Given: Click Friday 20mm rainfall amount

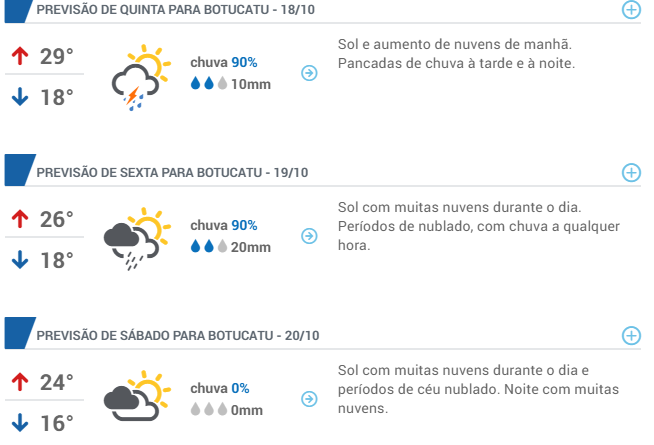Looking at the screenshot, I should coord(251,247).
